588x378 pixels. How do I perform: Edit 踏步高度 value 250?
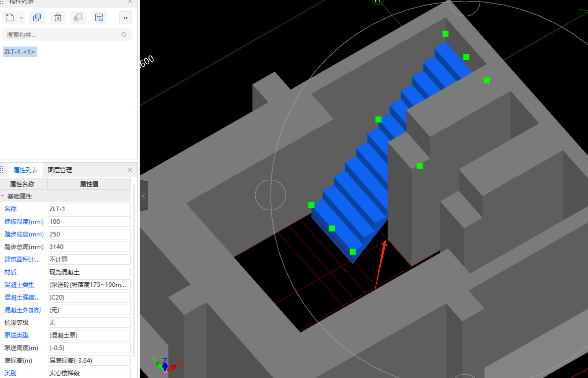(89, 234)
